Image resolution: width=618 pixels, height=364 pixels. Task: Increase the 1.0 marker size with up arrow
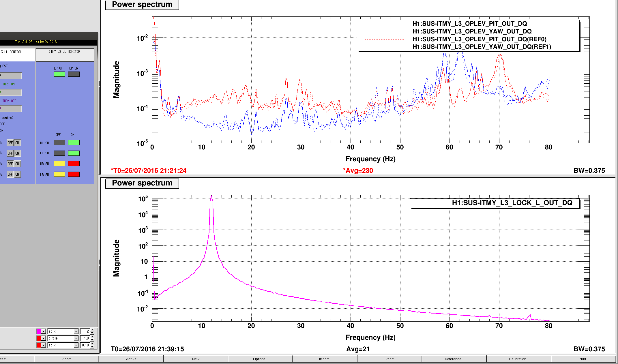coord(92,337)
